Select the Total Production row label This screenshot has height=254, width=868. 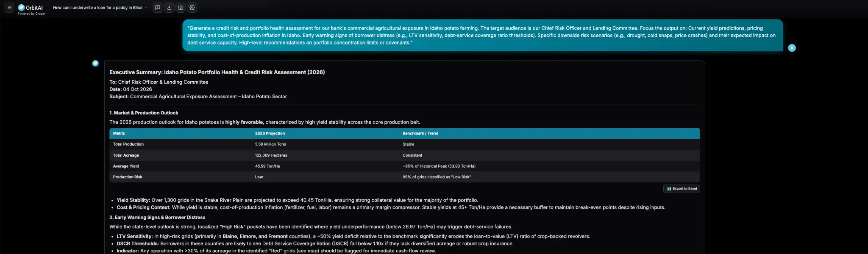pos(128,144)
